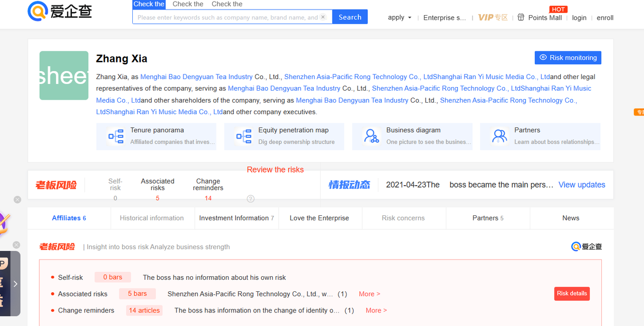The width and height of the screenshot is (644, 326).
Task: Open the Risk concerns tab
Action: [x=403, y=218]
